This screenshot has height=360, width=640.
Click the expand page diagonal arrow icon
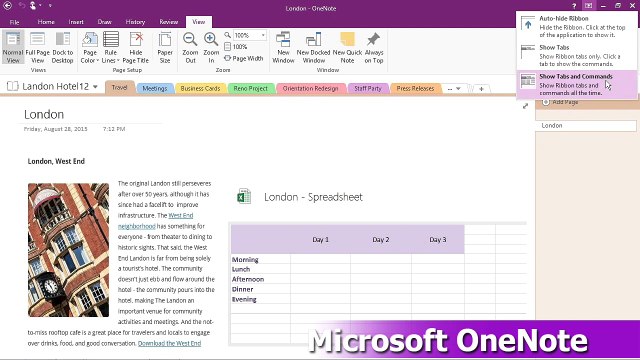[x=525, y=106]
